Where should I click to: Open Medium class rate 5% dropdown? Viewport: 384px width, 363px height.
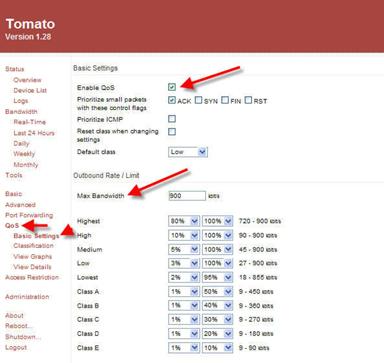click(x=184, y=249)
